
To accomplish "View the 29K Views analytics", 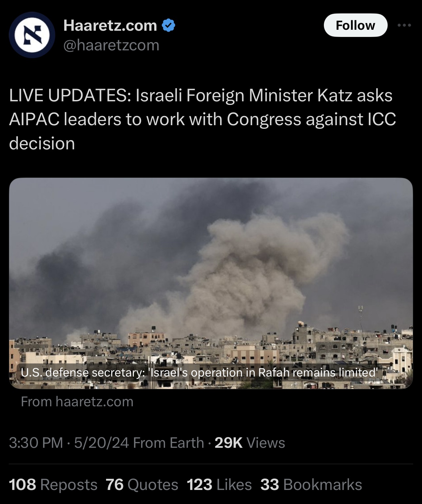I will pos(250,443).
